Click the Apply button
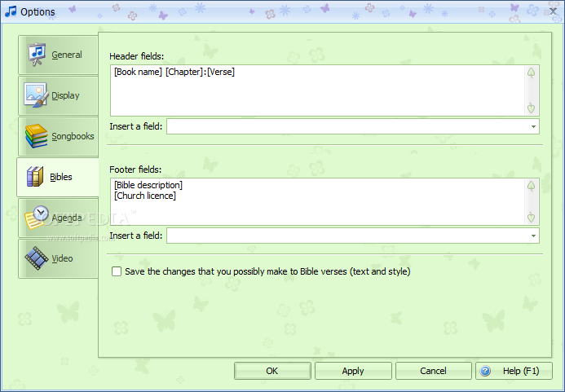The height and width of the screenshot is (392, 565). tap(353, 371)
